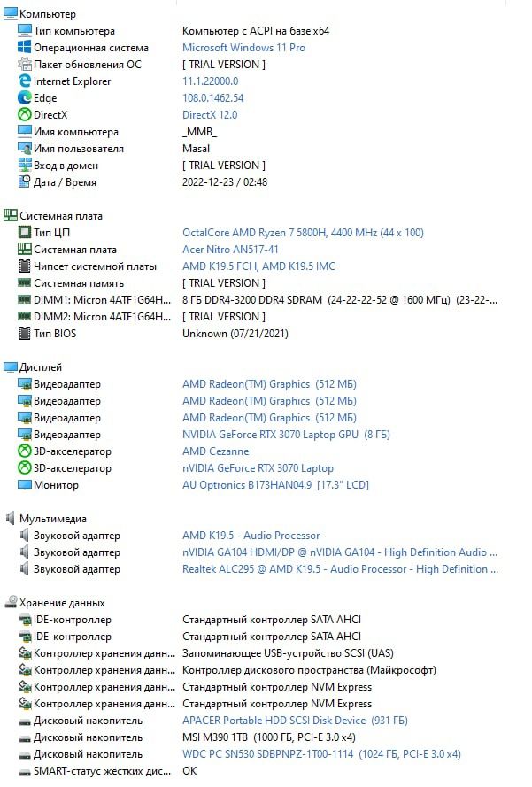Select the Masal username value

tap(197, 149)
